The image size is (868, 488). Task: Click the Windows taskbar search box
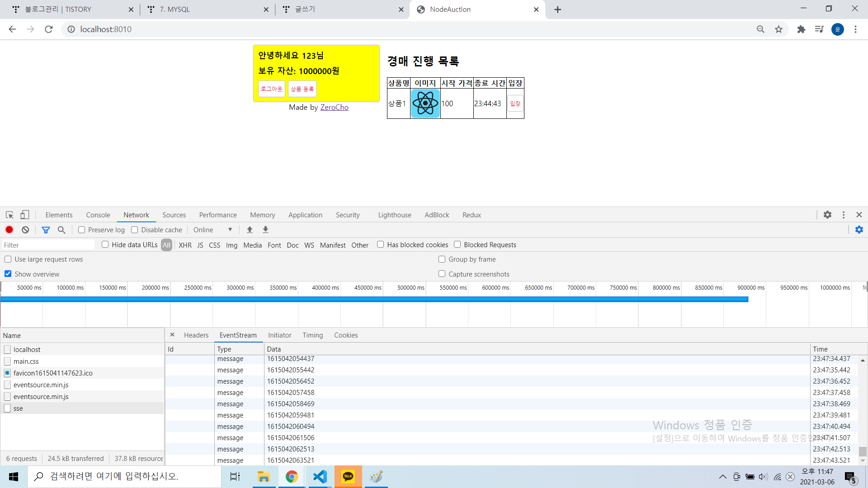(124, 476)
